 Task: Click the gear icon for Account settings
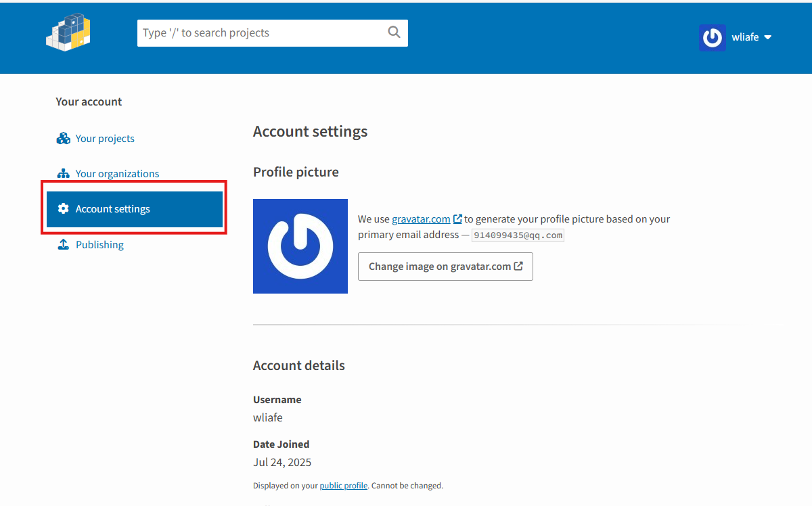pyautogui.click(x=64, y=209)
